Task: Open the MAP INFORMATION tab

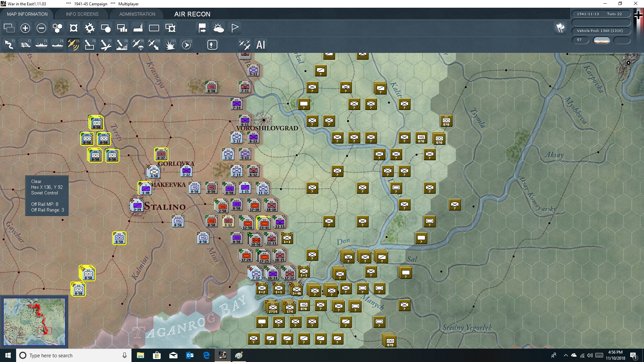Action: [27, 14]
